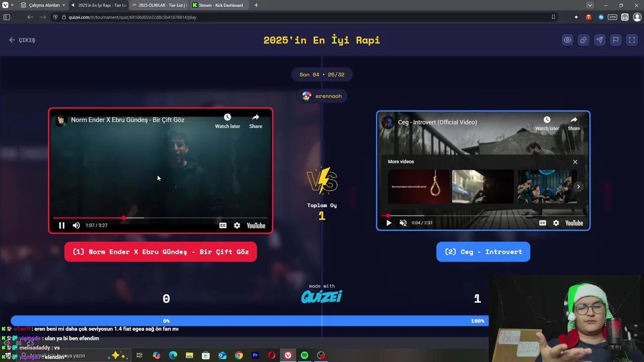Toggle the browser side panel
The width and height of the screenshot is (644, 362).
tap(7, 17)
